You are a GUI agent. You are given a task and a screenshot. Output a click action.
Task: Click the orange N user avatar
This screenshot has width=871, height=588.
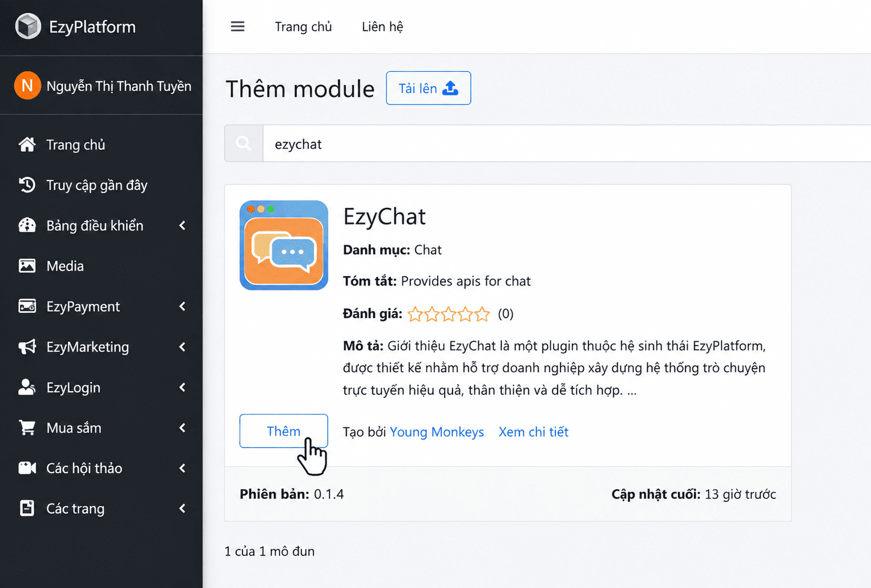point(27,86)
